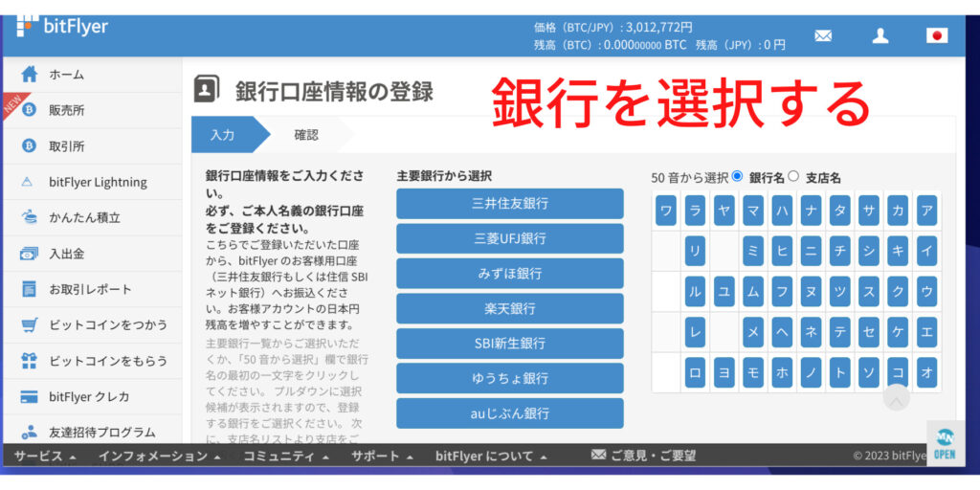Screen dimensions: 980x490
Task: Click the © 2023 bitFlyer copyright text
Action: pyautogui.click(x=890, y=456)
